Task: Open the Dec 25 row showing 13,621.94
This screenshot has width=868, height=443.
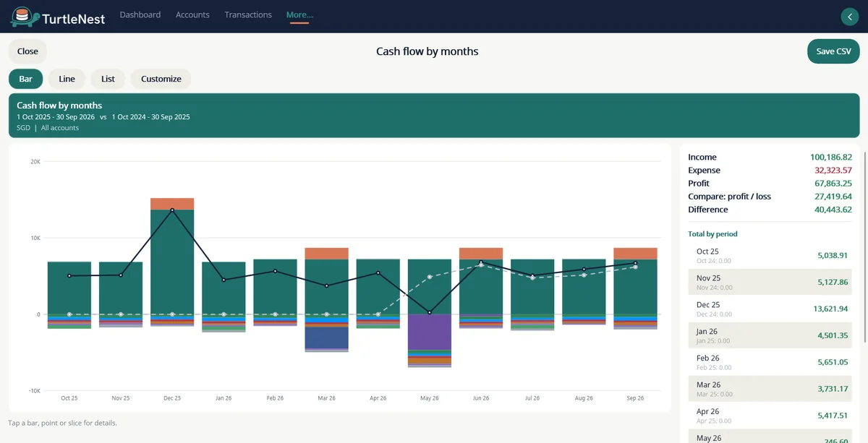Action: click(x=770, y=309)
